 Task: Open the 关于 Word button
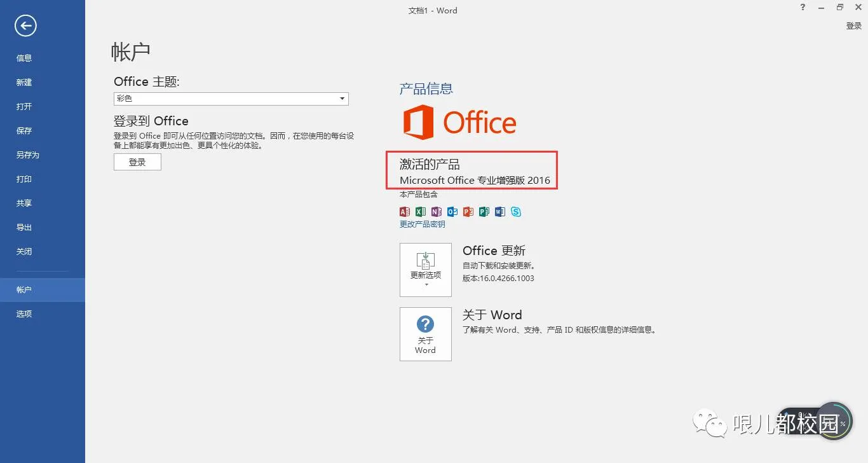[x=426, y=335]
